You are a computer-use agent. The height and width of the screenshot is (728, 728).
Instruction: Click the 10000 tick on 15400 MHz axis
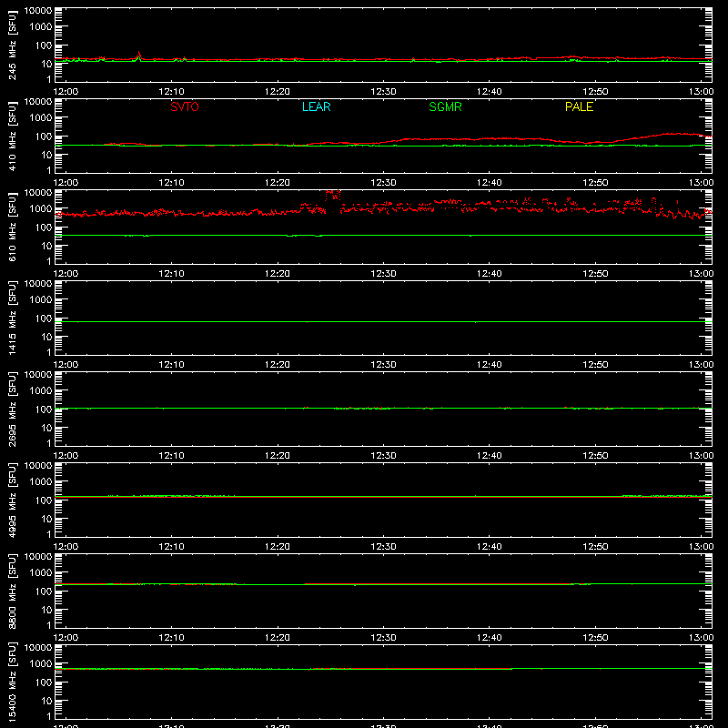(38, 648)
